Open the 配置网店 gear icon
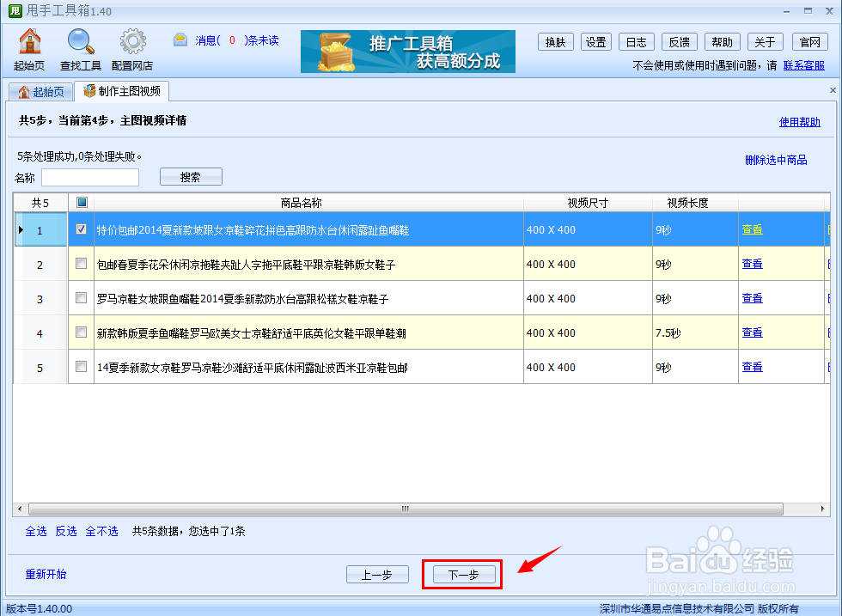This screenshot has width=842, height=616. tap(132, 50)
